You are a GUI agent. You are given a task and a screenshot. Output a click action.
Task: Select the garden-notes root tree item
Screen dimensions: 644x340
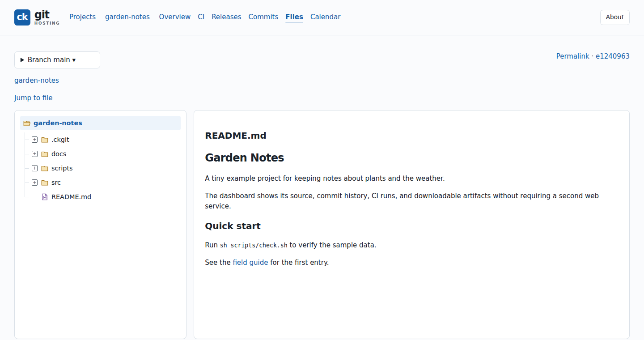tap(100, 123)
